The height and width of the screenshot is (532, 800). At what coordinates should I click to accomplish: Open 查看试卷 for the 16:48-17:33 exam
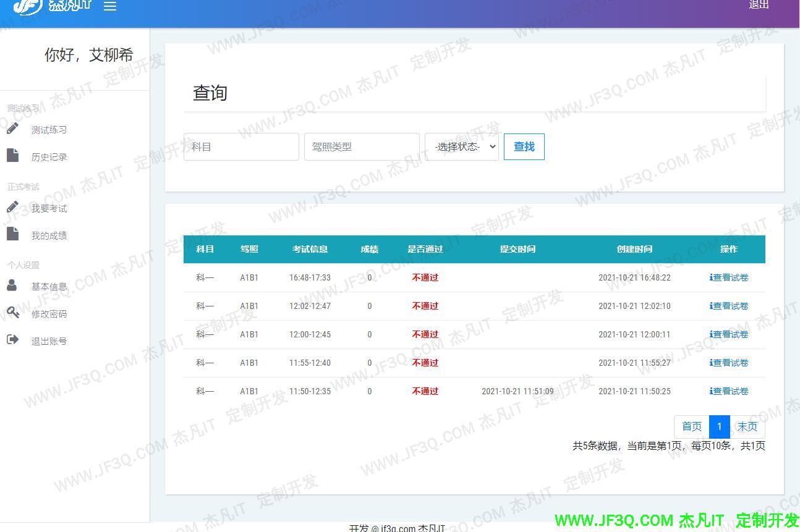coord(729,277)
